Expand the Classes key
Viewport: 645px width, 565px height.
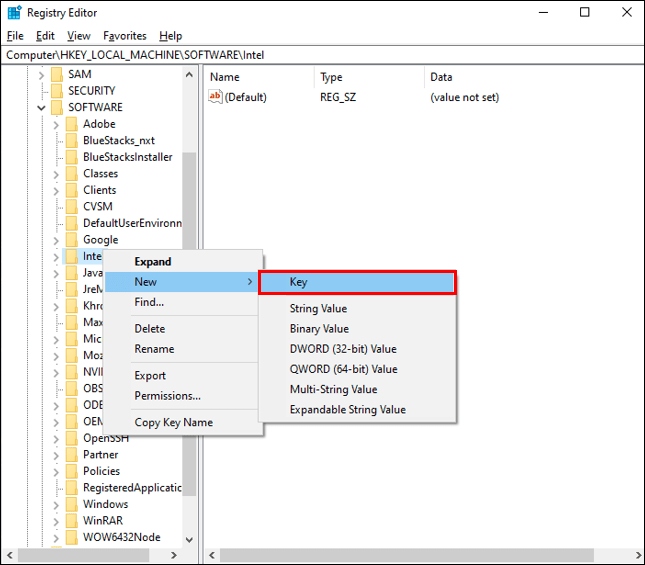(x=56, y=174)
